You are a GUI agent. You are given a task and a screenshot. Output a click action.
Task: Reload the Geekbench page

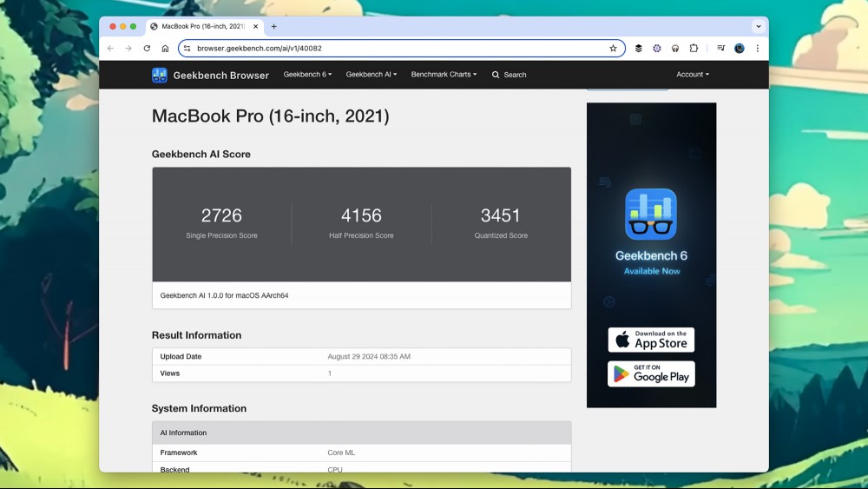click(147, 48)
